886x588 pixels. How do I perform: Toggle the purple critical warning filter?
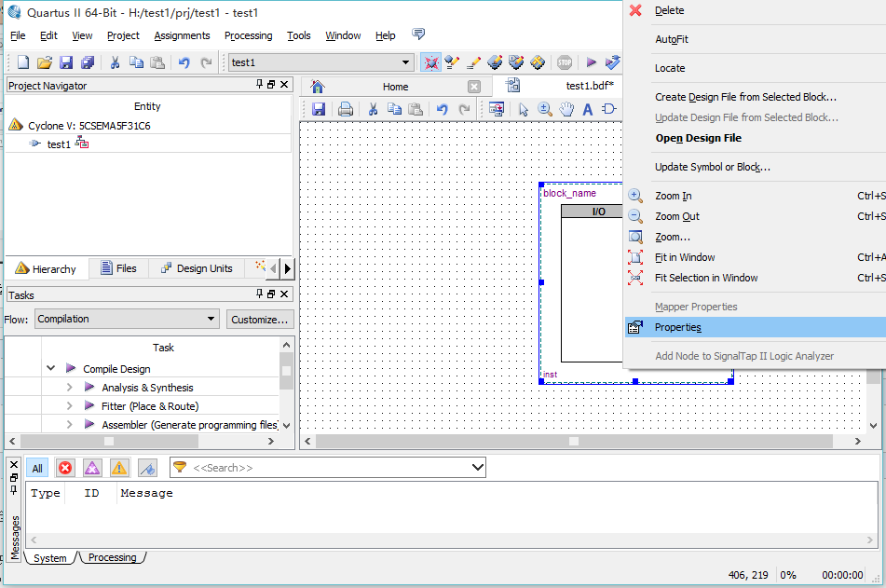tap(92, 468)
